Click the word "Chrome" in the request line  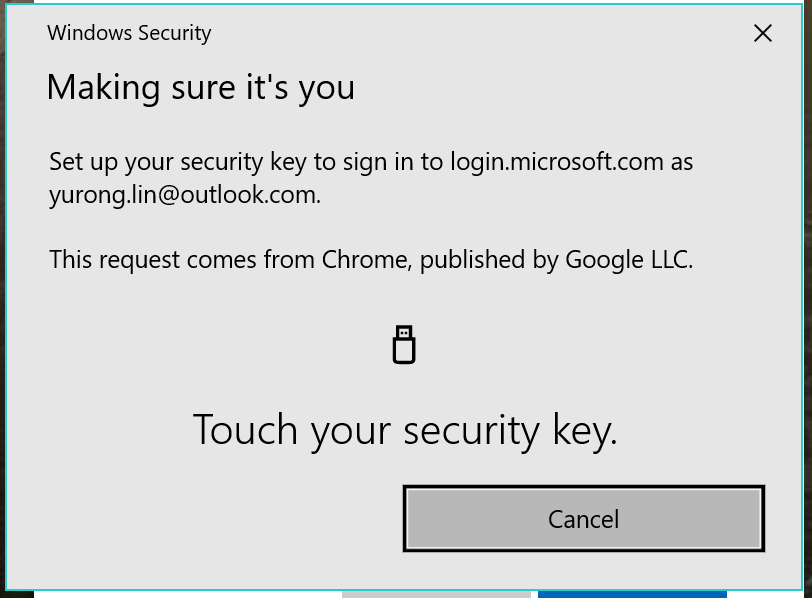pos(365,260)
